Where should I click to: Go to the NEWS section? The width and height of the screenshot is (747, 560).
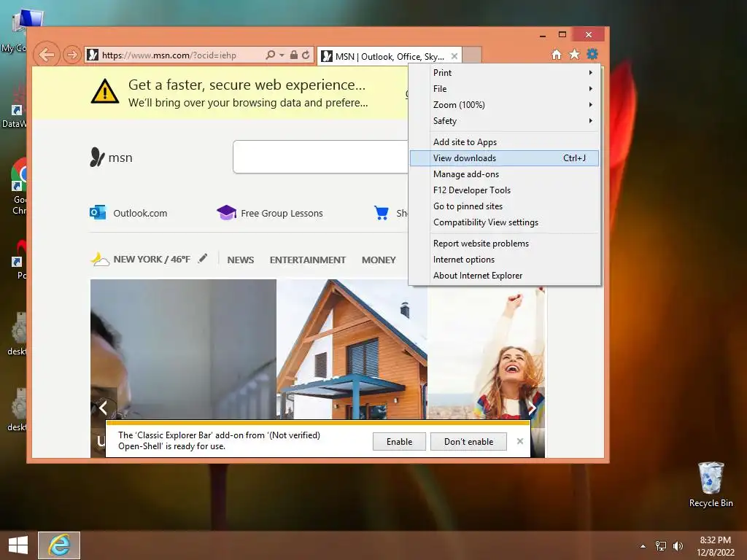241,260
